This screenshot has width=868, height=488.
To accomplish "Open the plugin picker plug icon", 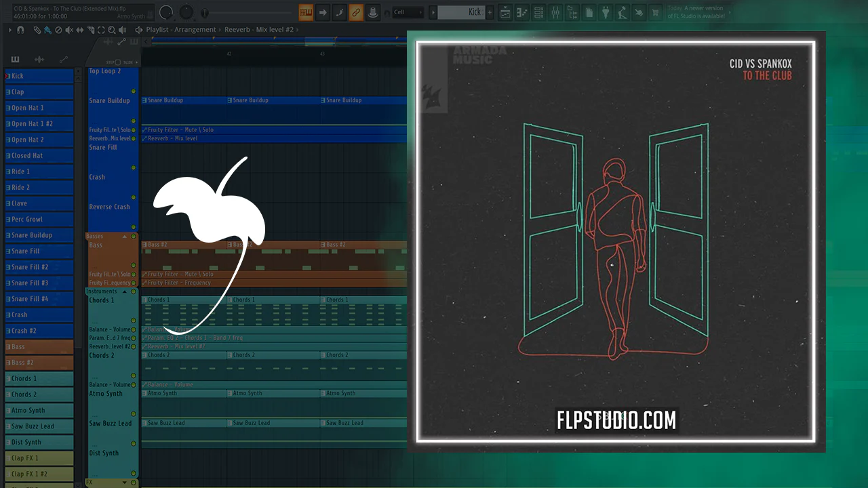I will [x=606, y=12].
